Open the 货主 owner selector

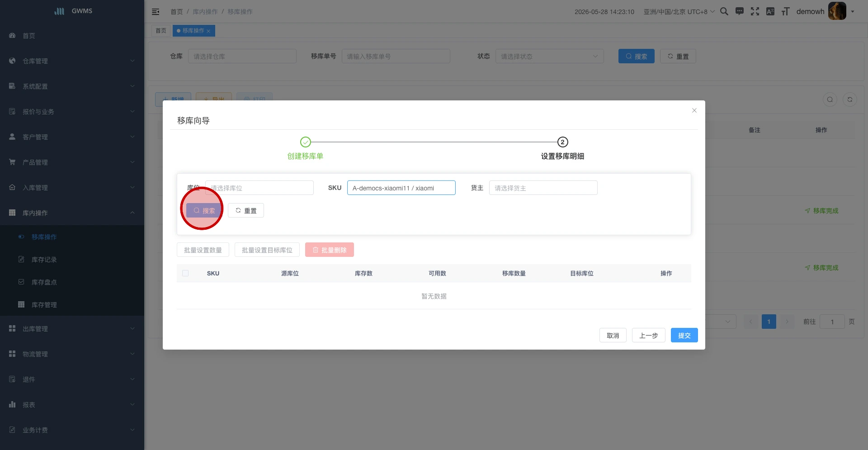tap(543, 188)
